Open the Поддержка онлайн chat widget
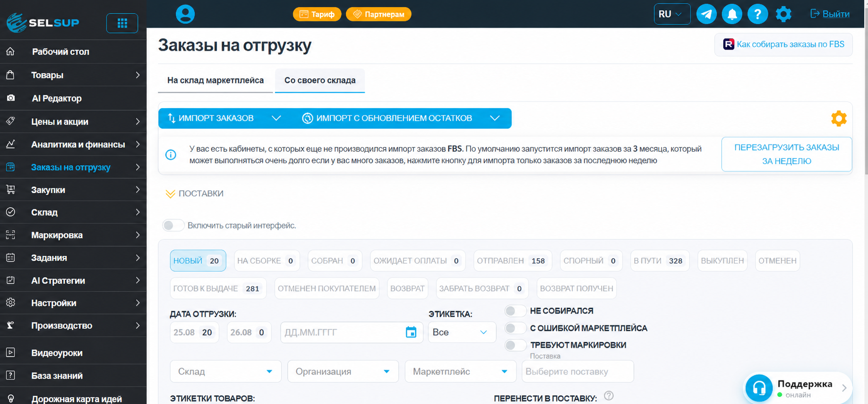 coord(798,388)
